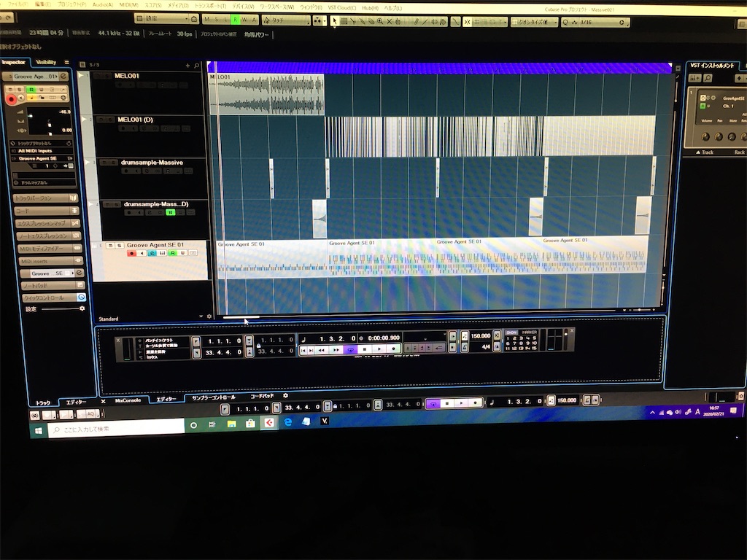Open instrument editor on Groove Agent SE 01 track
The image size is (747, 560).
click(x=162, y=253)
